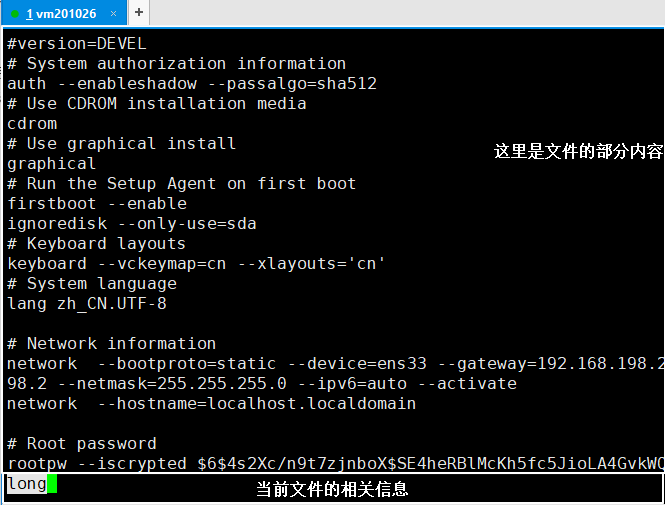
Task: Click the network --hostname=localhost.localdomain line
Action: pos(211,404)
